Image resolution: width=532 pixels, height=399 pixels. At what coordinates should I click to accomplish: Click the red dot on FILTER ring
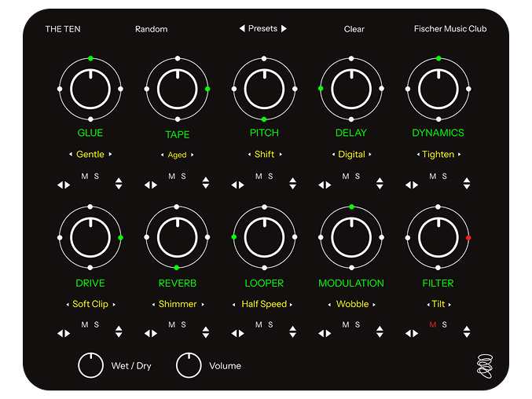(x=468, y=238)
